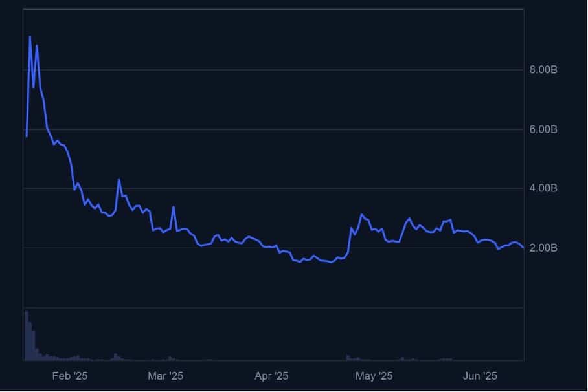Select the late April rally peak
The height and width of the screenshot is (392, 588).
(362, 214)
